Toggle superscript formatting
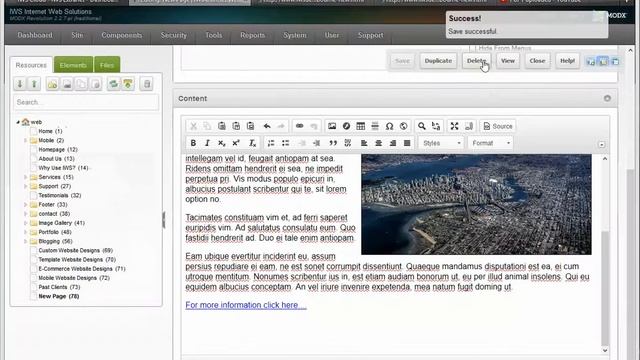Viewport: 640px width, 360px height. click(236, 143)
